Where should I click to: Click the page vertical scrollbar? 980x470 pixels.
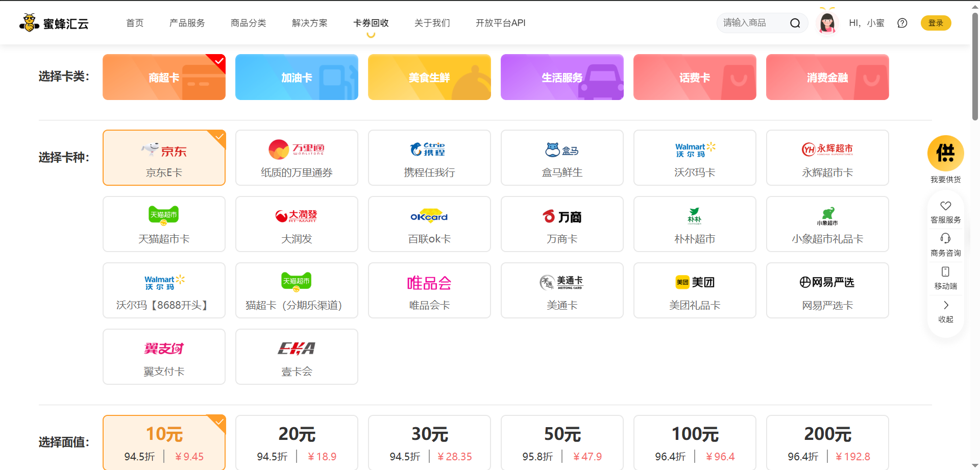pos(975,66)
